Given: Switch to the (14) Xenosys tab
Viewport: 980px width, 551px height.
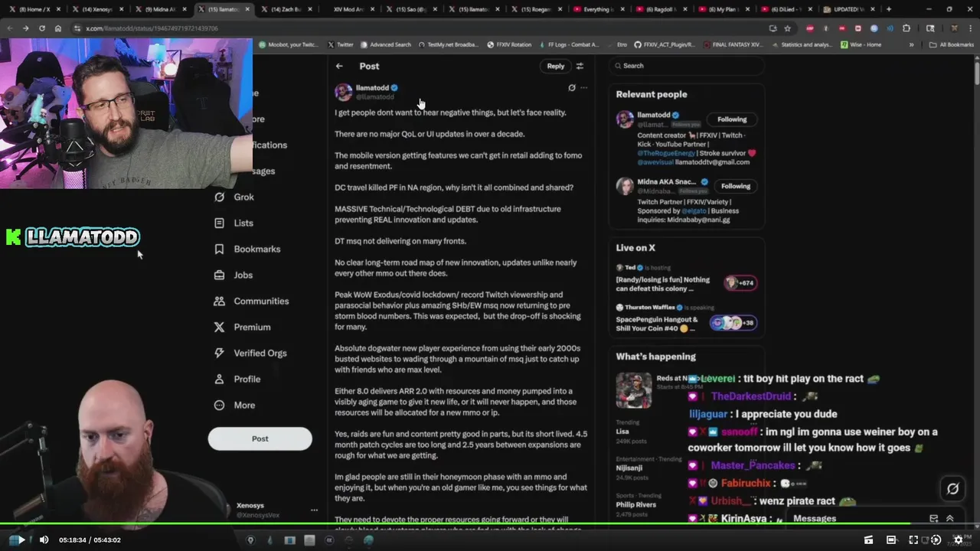Looking at the screenshot, I should 96,9.
